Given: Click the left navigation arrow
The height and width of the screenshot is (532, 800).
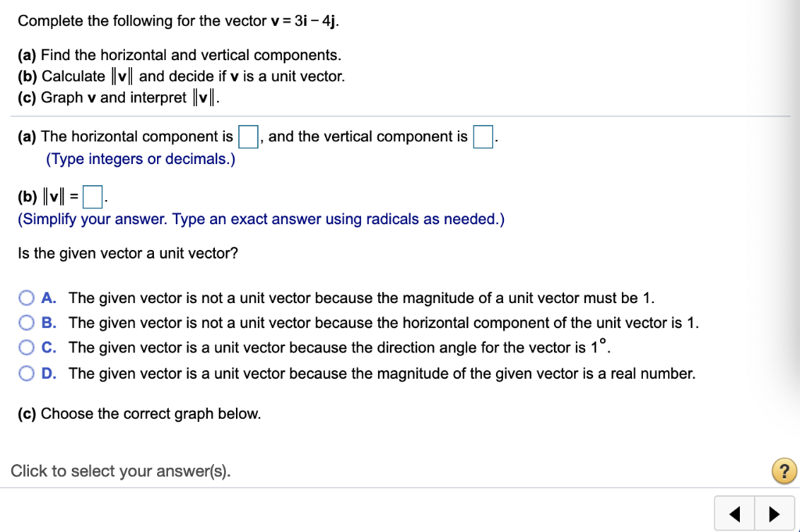Looking at the screenshot, I should [734, 513].
